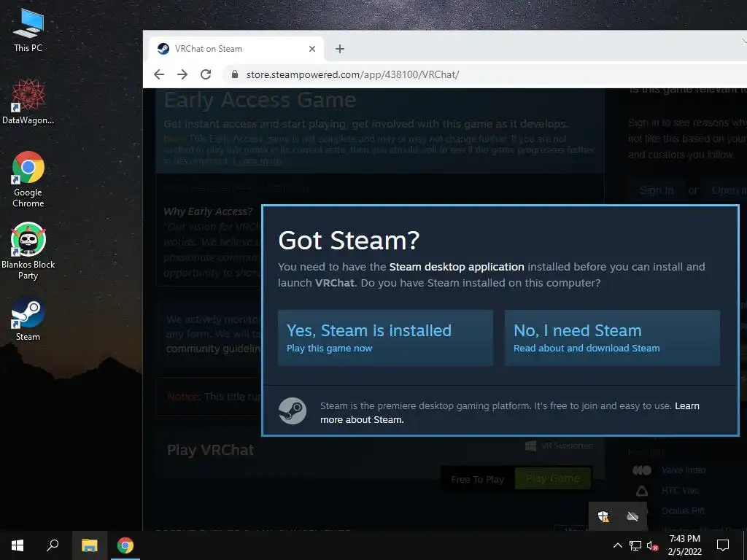Click the Chrome forward arrow
Viewport: 747px width, 560px height.
pos(182,74)
